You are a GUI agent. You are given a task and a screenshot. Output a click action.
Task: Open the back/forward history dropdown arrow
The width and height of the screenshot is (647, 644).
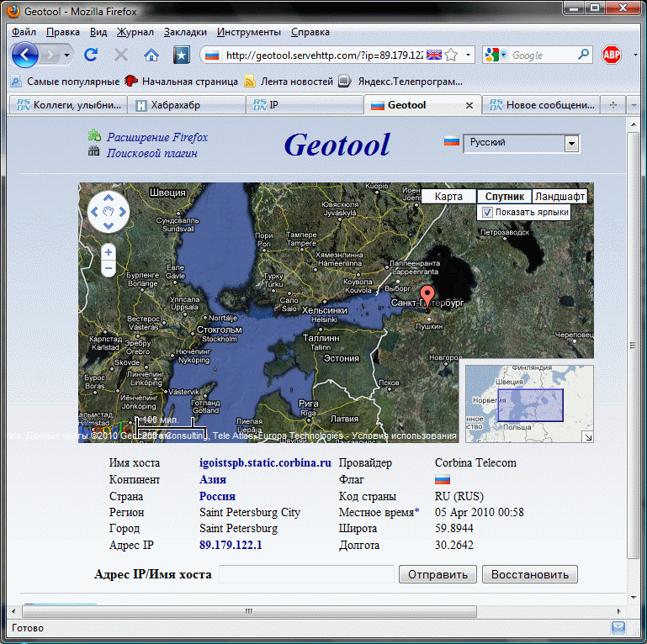coord(66,55)
